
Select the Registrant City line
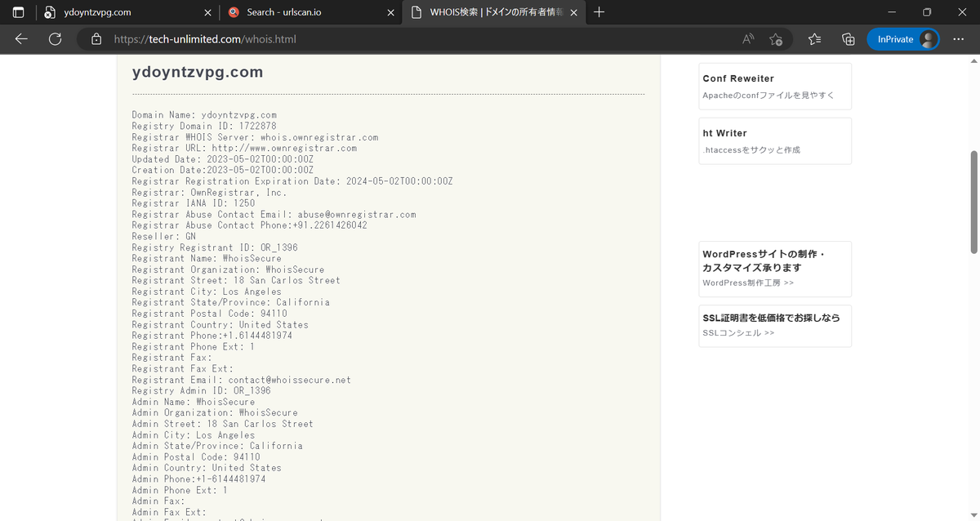[x=207, y=292]
